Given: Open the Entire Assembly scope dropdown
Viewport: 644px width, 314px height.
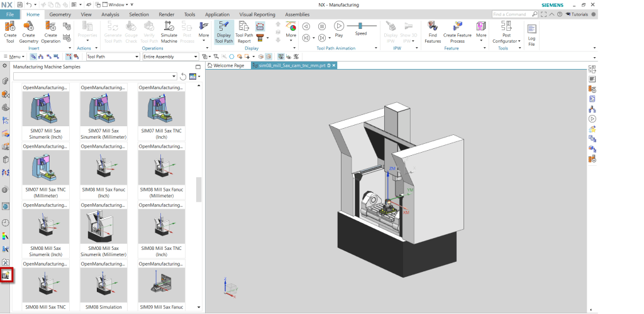Looking at the screenshot, I should point(195,57).
